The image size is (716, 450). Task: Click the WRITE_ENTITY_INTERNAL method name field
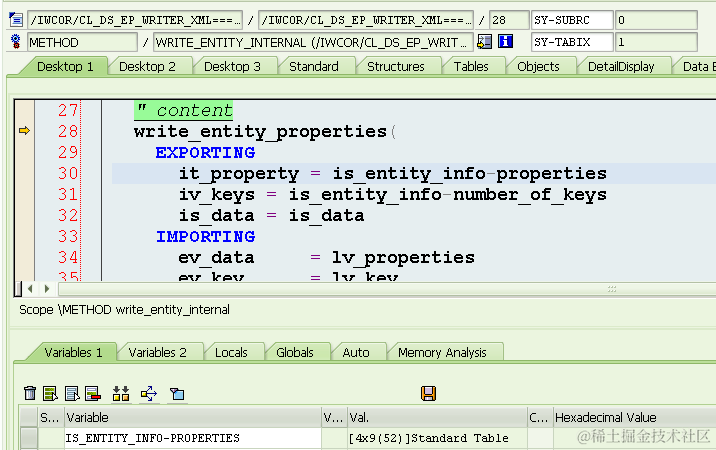[313, 42]
